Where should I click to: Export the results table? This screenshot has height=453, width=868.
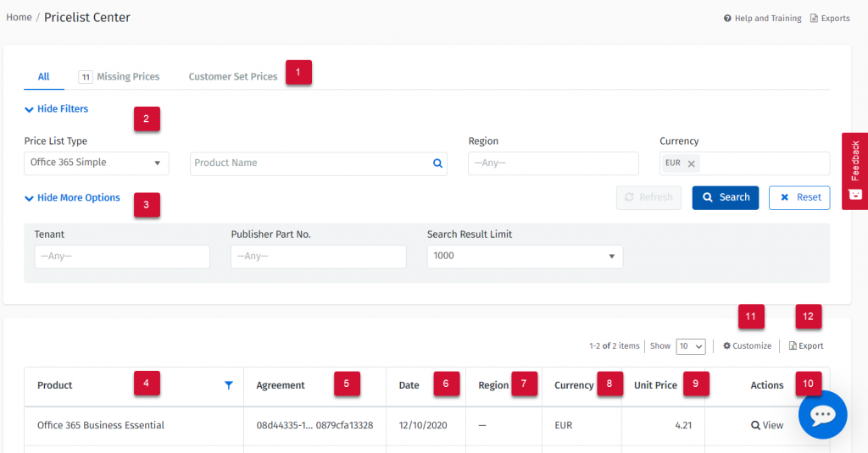click(x=806, y=345)
